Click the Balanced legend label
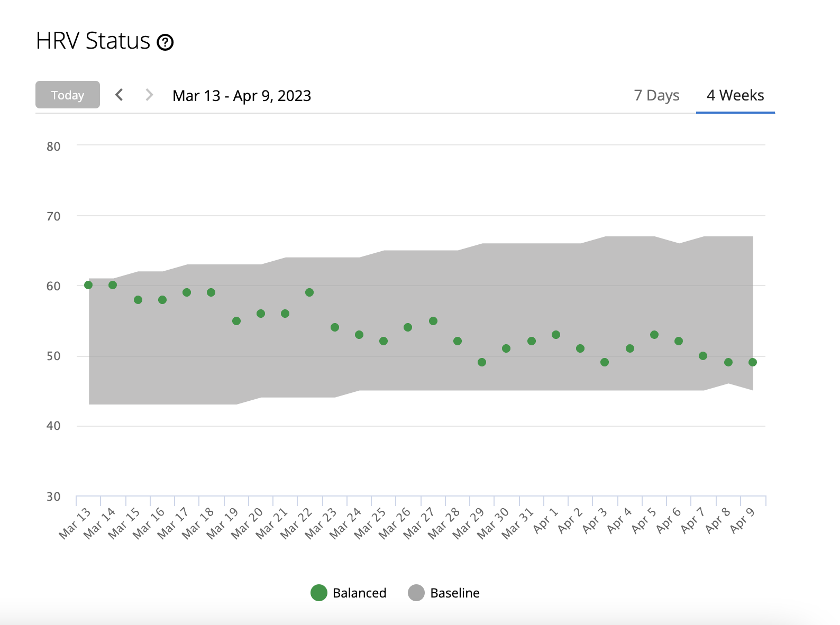This screenshot has width=840, height=625. pyautogui.click(x=359, y=593)
